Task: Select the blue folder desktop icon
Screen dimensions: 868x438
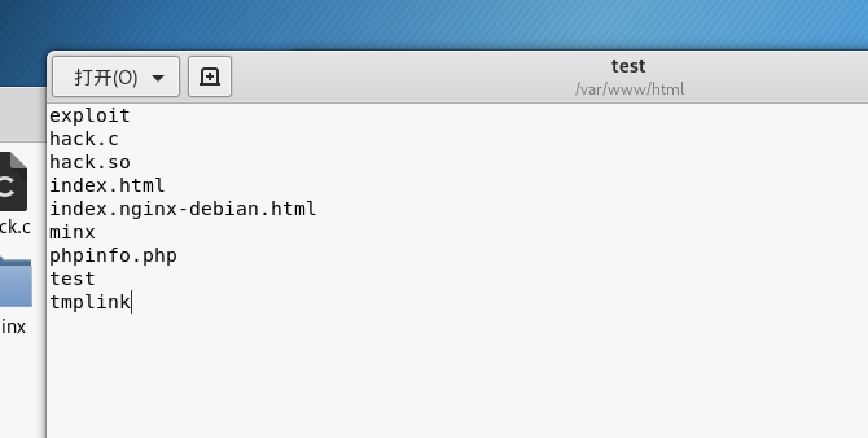Action: tap(15, 282)
